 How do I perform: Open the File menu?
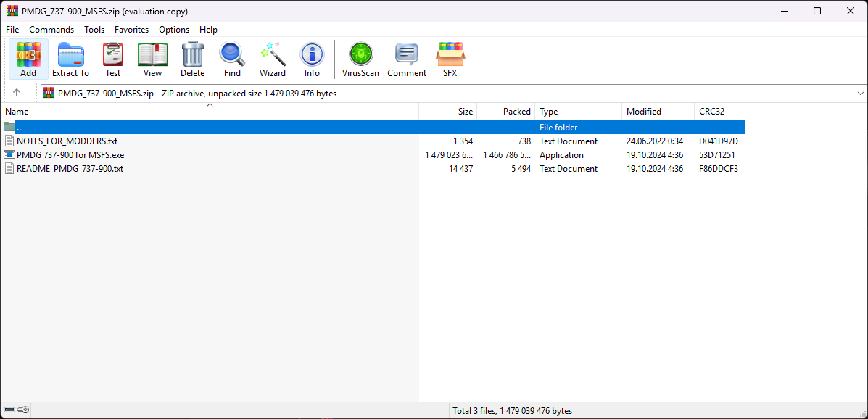pos(12,29)
